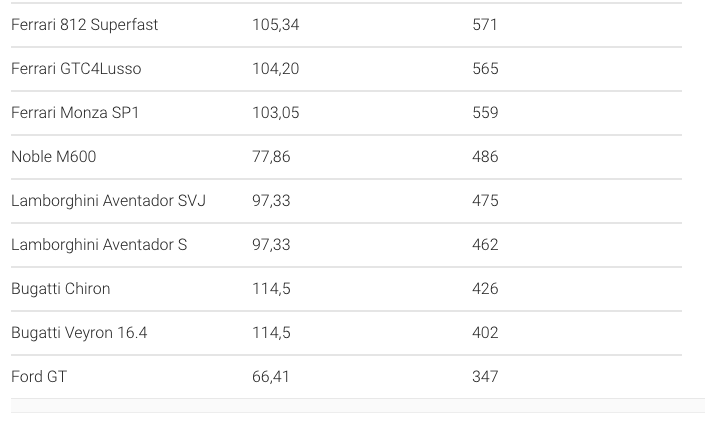
Task: Click the 105,34 value cell
Action: (x=276, y=25)
